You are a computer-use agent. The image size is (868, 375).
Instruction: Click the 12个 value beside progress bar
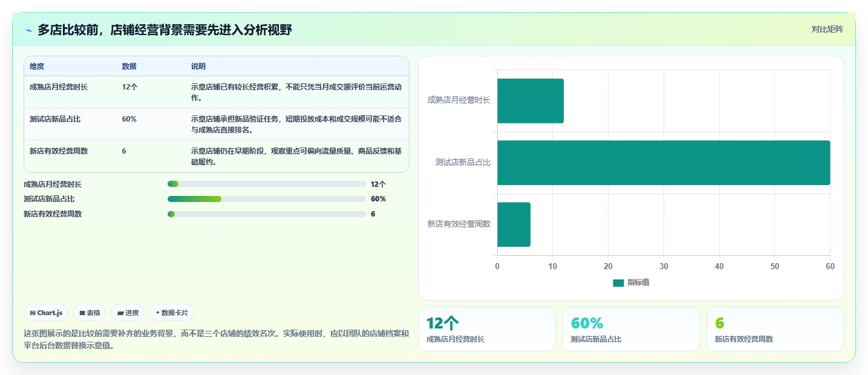pyautogui.click(x=378, y=184)
